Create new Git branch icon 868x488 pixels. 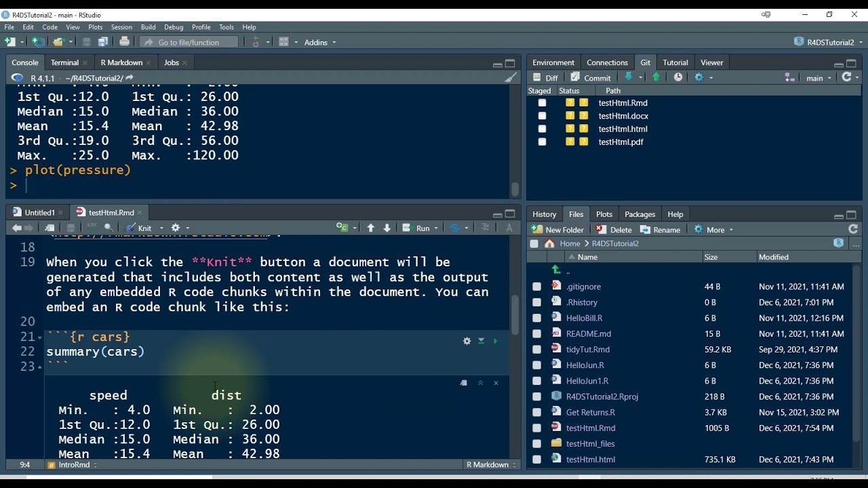pyautogui.click(x=789, y=77)
